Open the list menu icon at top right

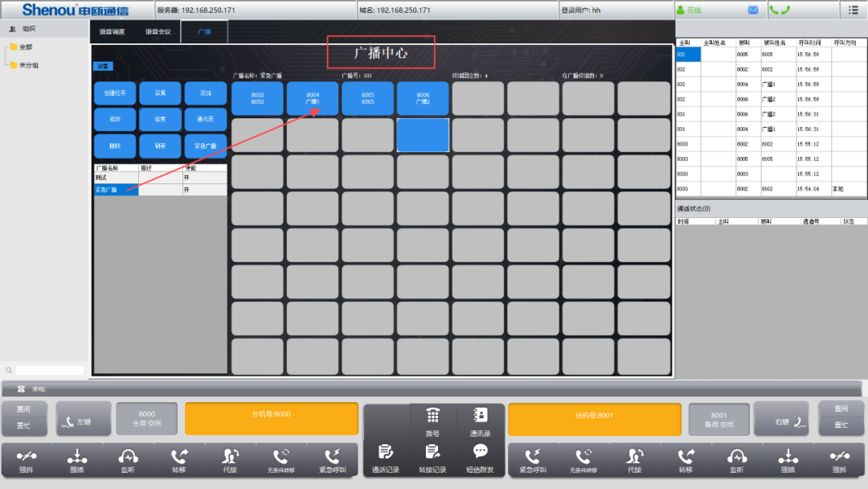pos(853,10)
